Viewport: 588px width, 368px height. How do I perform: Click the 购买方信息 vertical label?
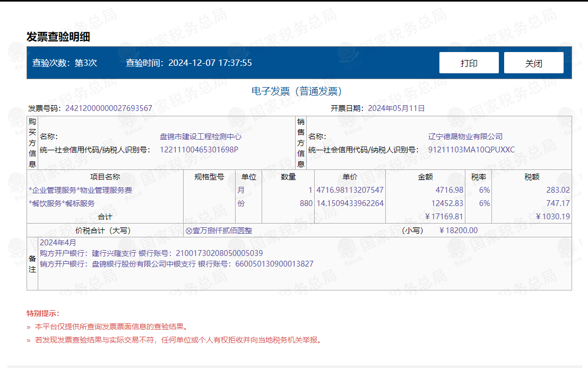(32, 143)
